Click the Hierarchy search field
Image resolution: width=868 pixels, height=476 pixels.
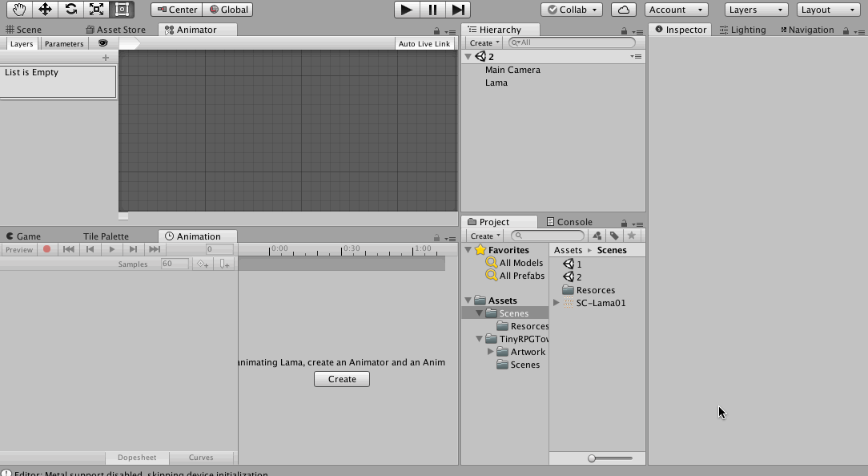click(x=573, y=42)
